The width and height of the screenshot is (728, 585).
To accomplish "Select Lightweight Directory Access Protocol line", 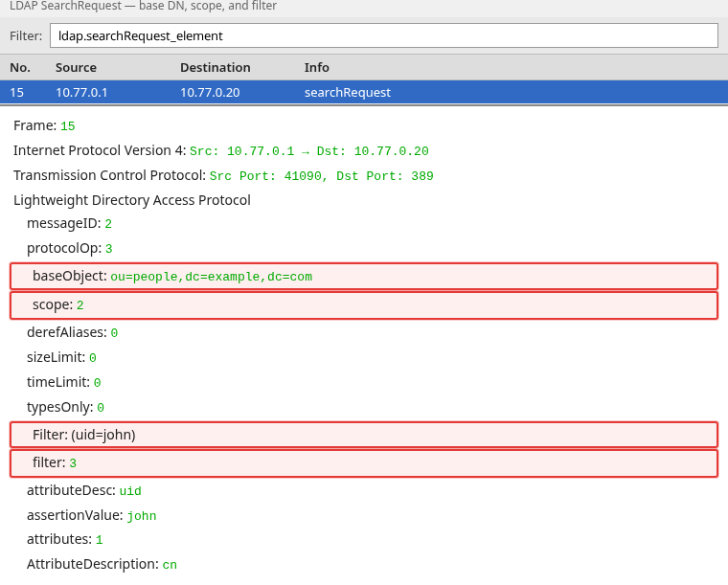I will (x=132, y=200).
